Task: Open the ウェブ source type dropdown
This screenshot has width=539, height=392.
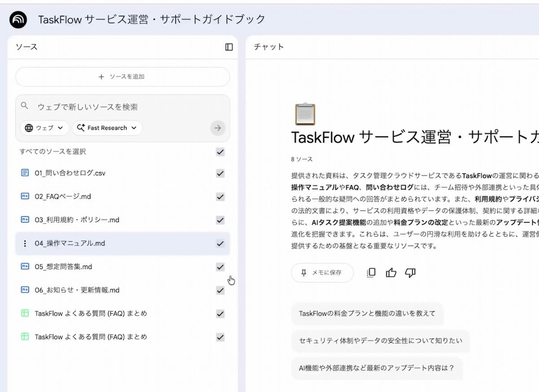Action: (x=44, y=128)
